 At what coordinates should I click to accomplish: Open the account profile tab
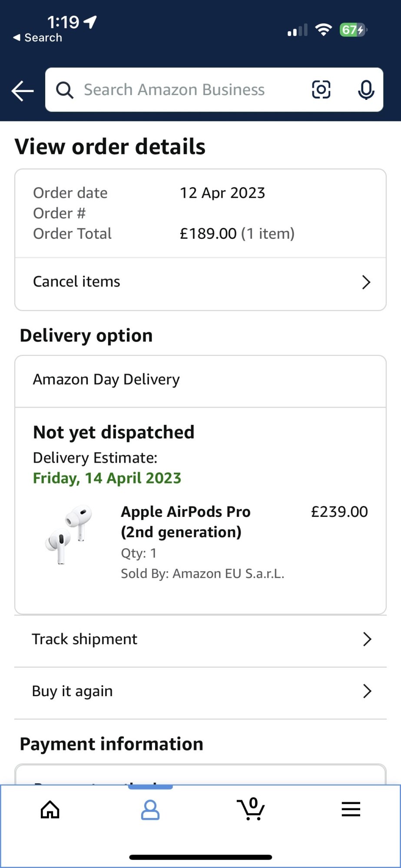(150, 810)
